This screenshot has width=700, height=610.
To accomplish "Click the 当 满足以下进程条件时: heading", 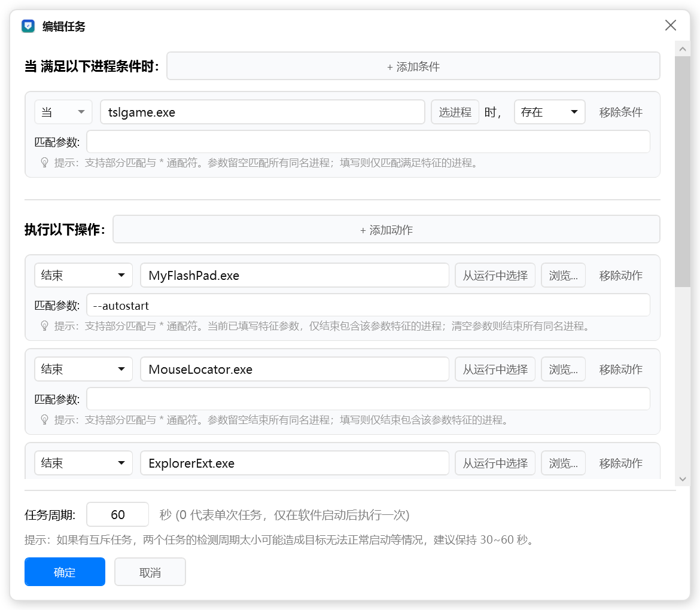I will 92,66.
